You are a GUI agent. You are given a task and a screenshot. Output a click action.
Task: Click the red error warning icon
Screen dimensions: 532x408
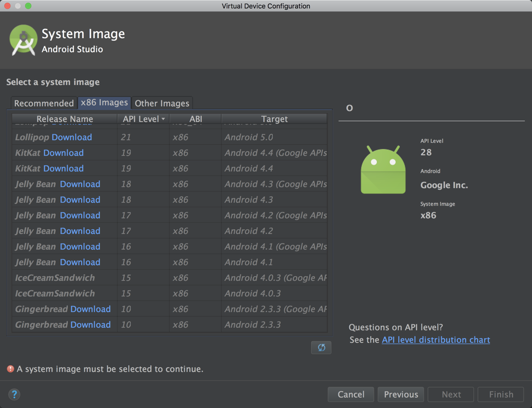pyautogui.click(x=10, y=369)
